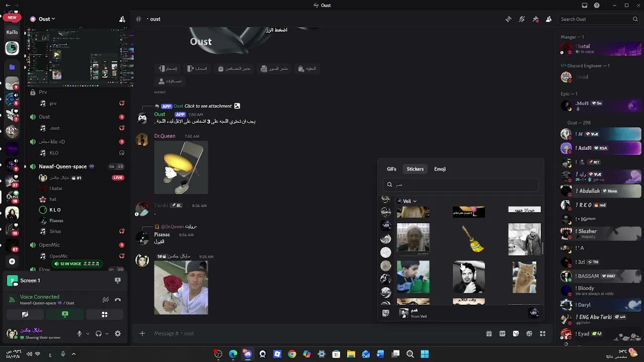Click to see attachment in Oust reply
The height and width of the screenshot is (362, 644).
[208, 106]
